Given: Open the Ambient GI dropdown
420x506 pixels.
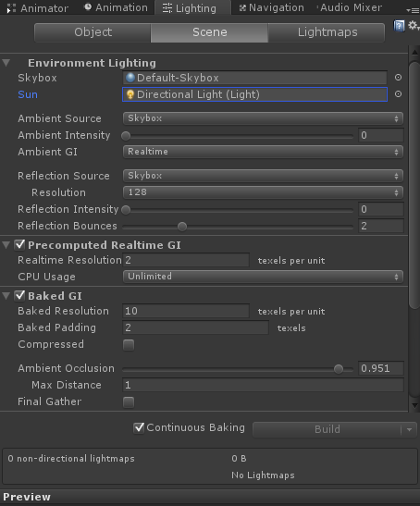Looking at the screenshot, I should coord(263,152).
